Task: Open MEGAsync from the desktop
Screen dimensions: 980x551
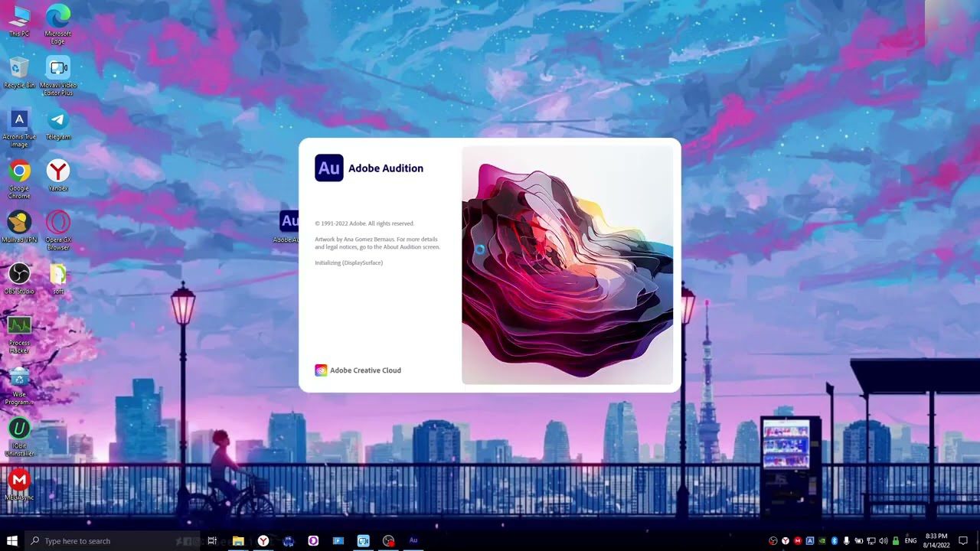Action: [19, 481]
